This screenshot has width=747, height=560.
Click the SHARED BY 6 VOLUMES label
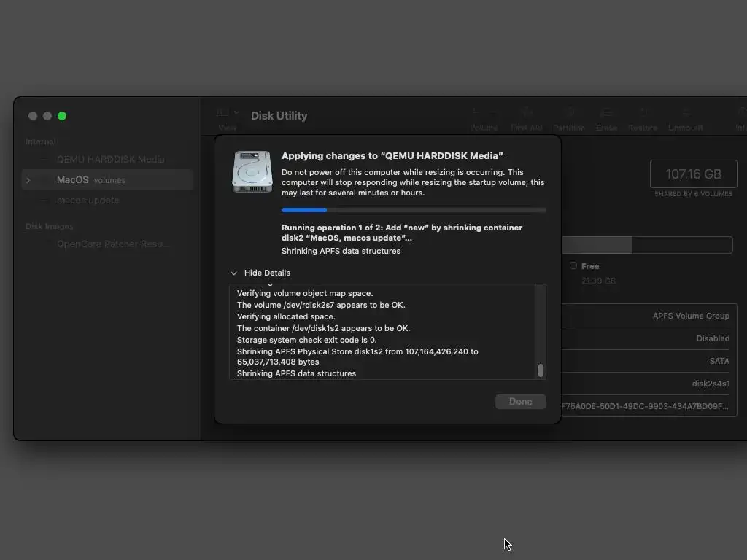pyautogui.click(x=693, y=194)
